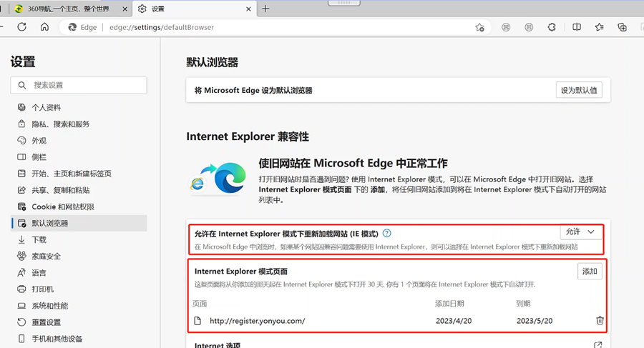Image resolution: width=644 pixels, height=348 pixels.
Task: Click the 到期 column header
Action: coord(523,304)
